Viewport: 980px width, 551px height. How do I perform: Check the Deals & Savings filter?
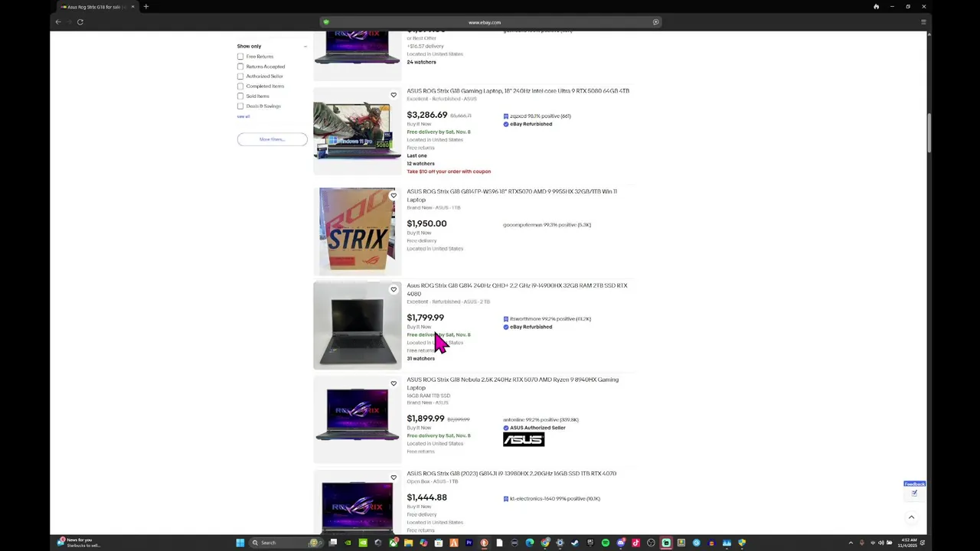240,106
